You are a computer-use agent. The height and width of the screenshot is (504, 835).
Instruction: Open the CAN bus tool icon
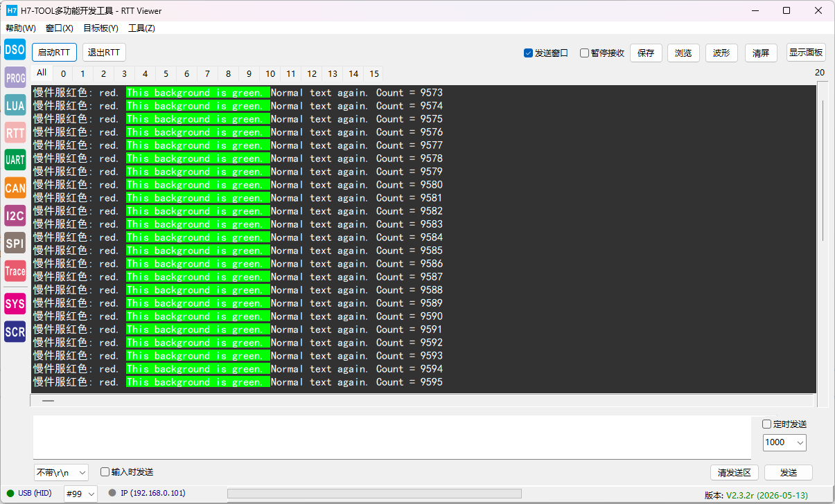(15, 188)
